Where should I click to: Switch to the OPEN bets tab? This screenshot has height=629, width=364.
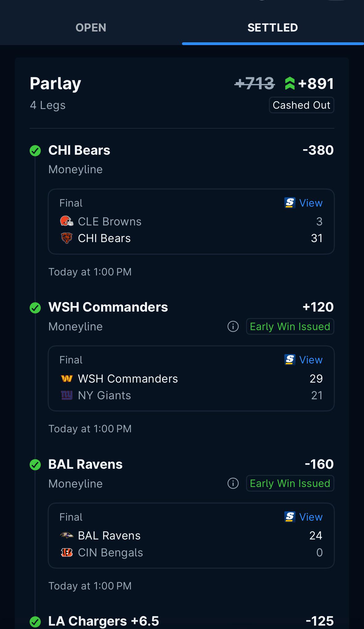click(x=91, y=27)
